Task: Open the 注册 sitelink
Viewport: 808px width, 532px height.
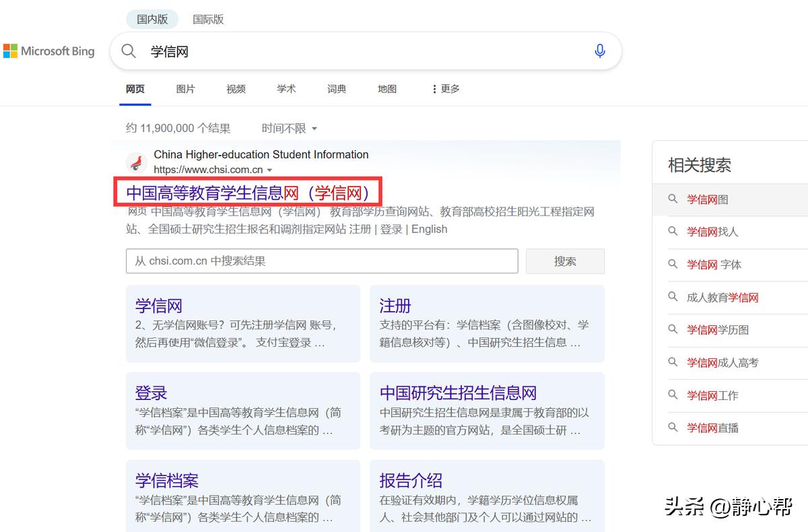Action: pyautogui.click(x=395, y=306)
